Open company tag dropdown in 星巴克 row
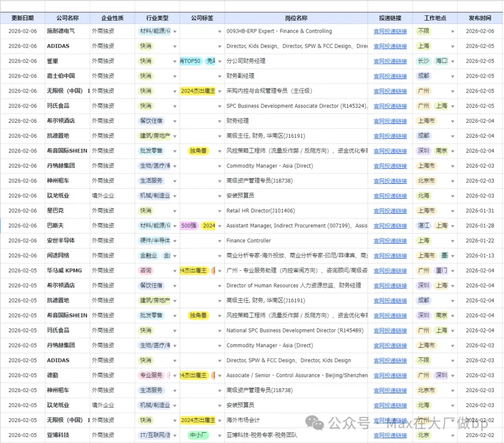Viewport: 504px width, 443px height. click(x=219, y=211)
